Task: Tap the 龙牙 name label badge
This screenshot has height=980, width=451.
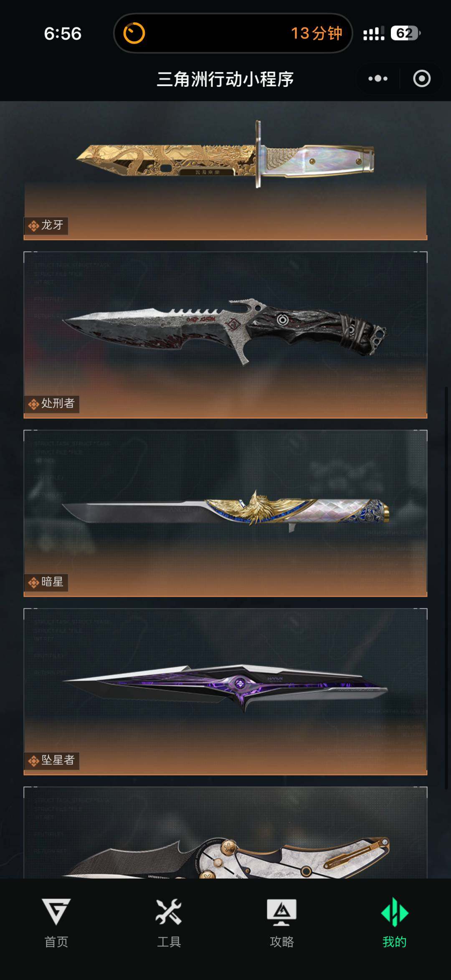Action: (x=46, y=225)
